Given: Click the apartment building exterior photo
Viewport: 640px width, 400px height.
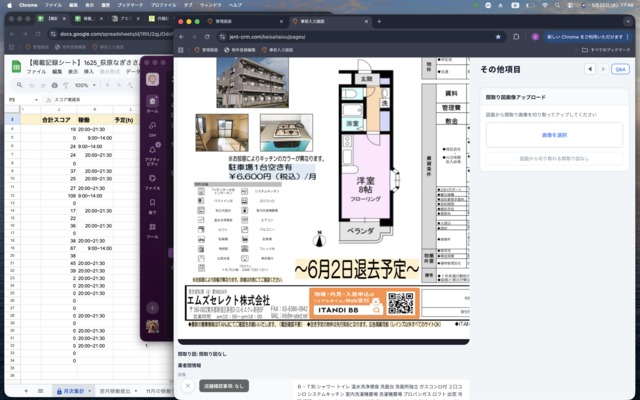Looking at the screenshot, I should (252, 82).
